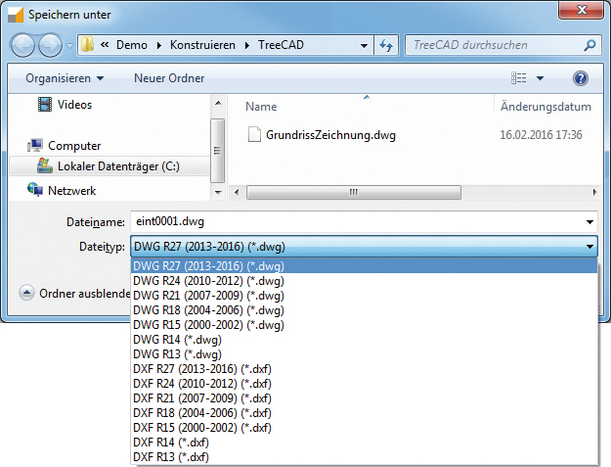Click Ordner ausblenden collapse arrow

[x=26, y=293]
